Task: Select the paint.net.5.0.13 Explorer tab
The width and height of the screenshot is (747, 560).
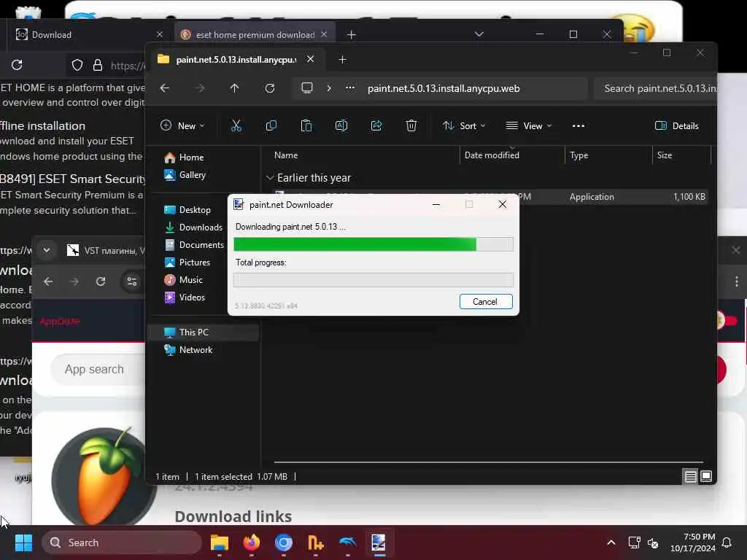Action: [236, 60]
